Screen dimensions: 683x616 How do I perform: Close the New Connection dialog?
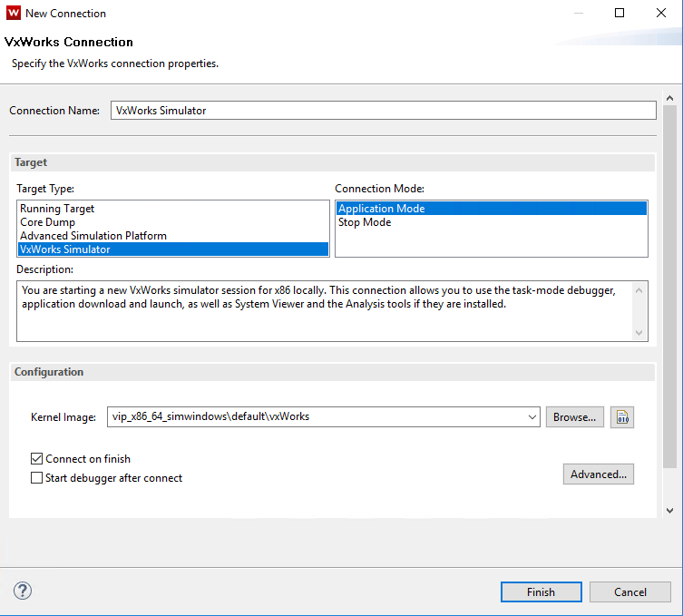(x=661, y=13)
